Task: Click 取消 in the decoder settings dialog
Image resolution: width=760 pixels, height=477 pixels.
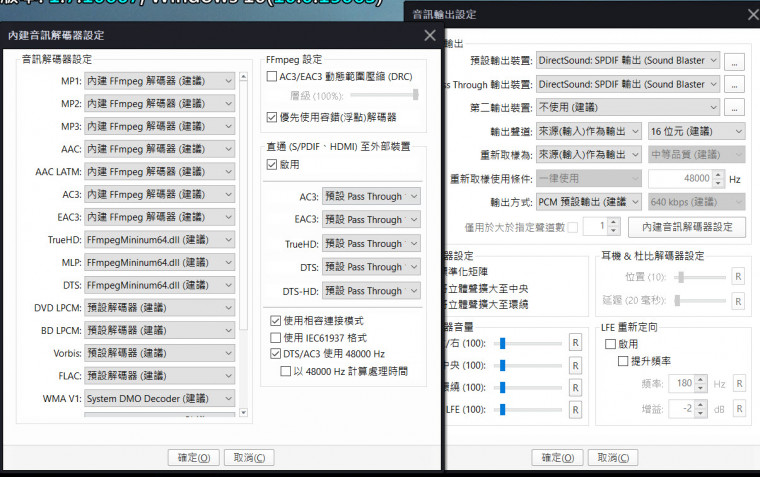Action: 248,458
